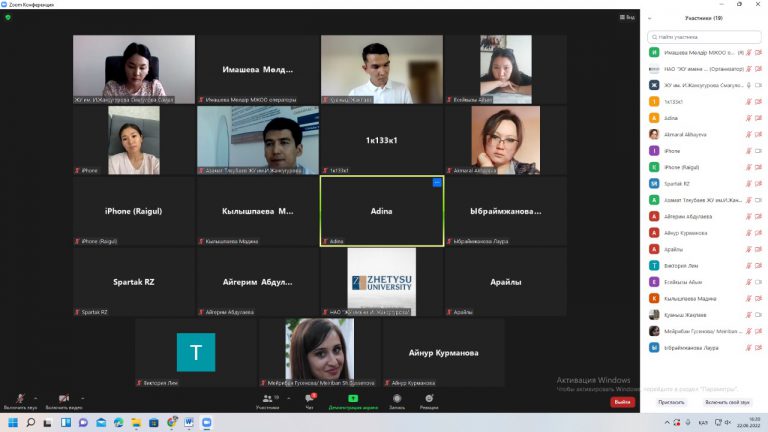Click green encryption shield icon
768x432 pixels.
(x=9, y=17)
